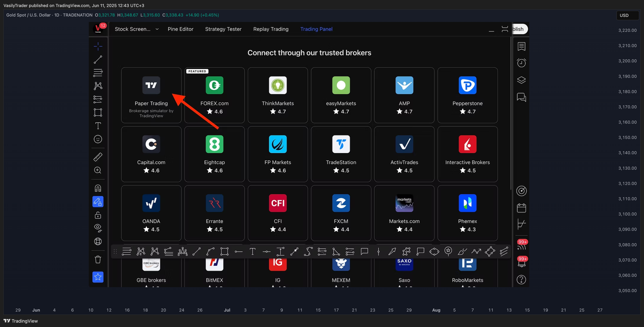
Task: Open the USD currency selector
Action: 627,15
